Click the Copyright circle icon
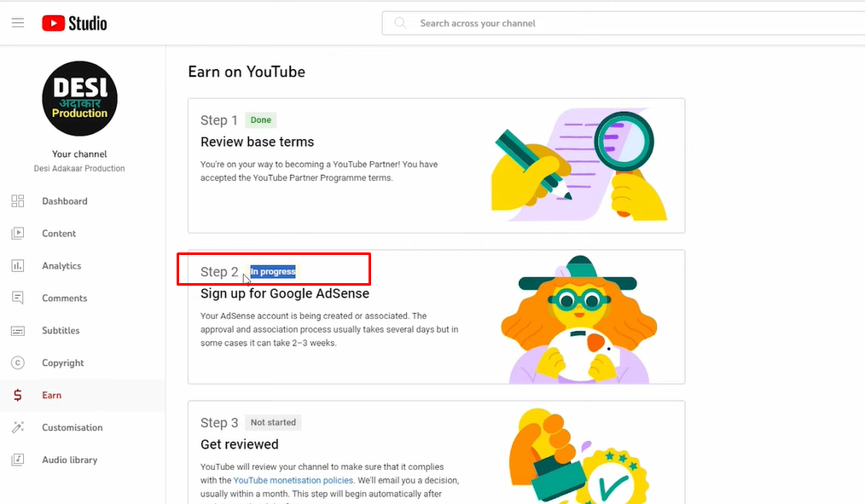Screen dimensions: 865x504 (x=17, y=363)
